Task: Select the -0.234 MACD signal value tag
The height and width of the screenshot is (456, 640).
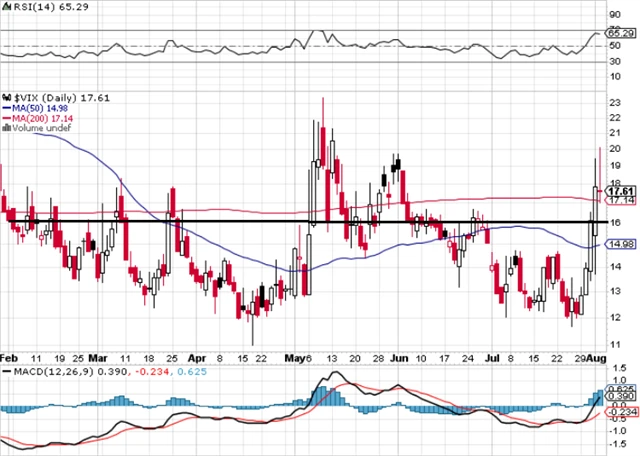Action: (621, 412)
